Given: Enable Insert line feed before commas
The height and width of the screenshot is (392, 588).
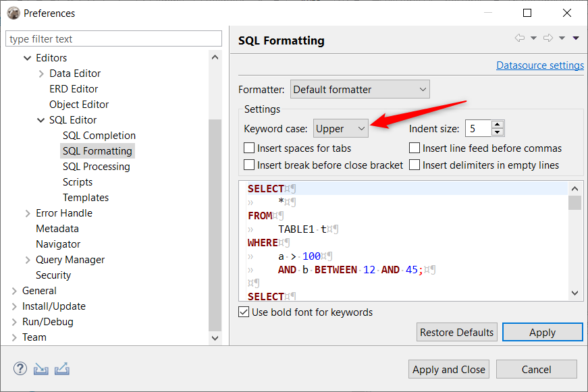Looking at the screenshot, I should (415, 148).
